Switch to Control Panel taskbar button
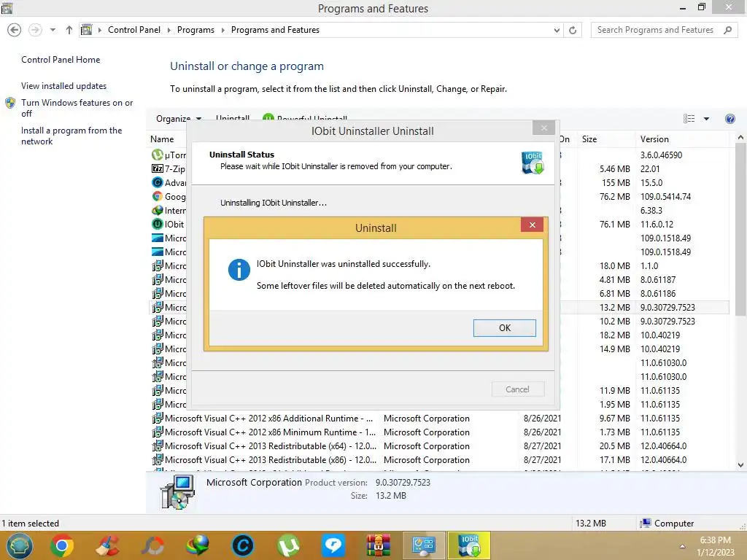This screenshot has height=560, width=747. (x=424, y=545)
